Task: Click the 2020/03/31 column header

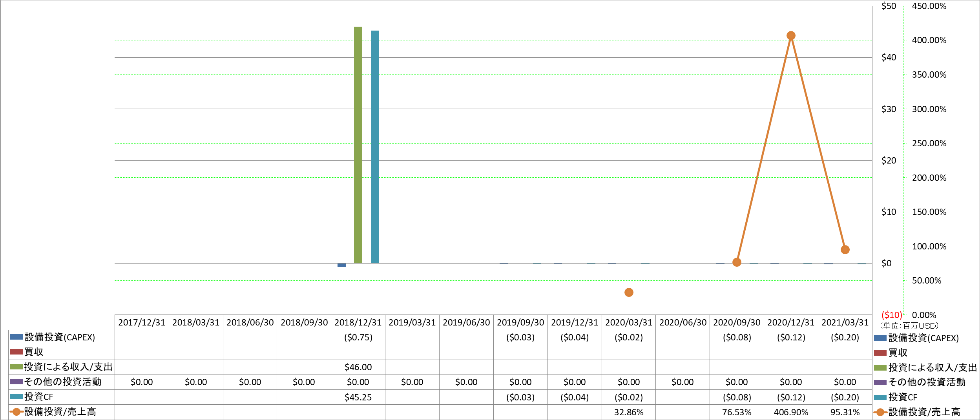Action: coord(629,322)
